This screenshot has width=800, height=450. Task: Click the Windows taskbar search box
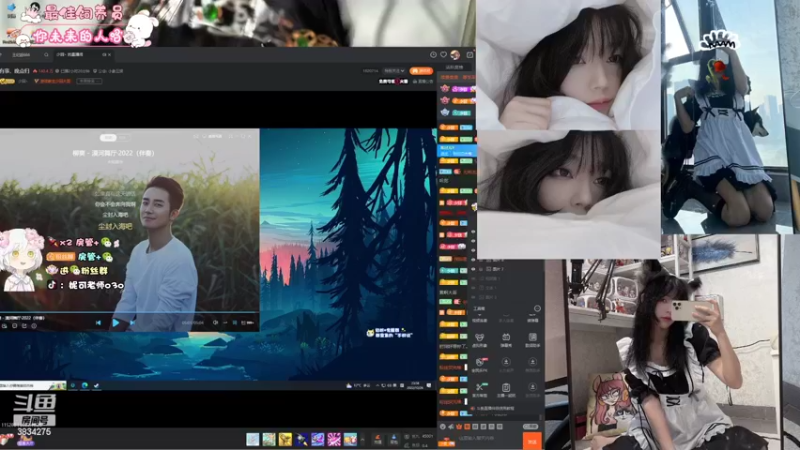(x=33, y=386)
